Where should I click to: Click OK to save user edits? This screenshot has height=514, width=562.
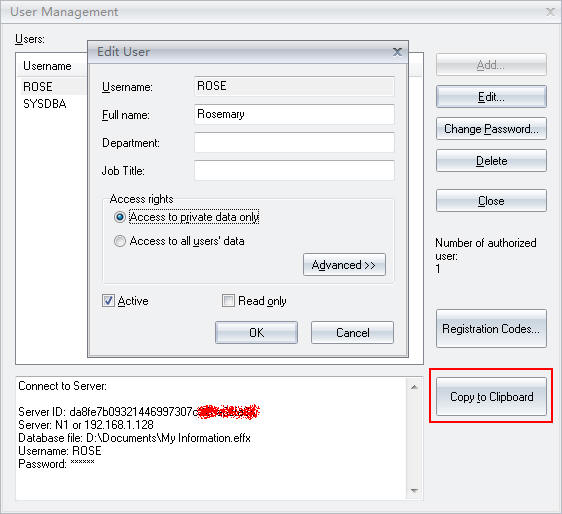(256, 333)
